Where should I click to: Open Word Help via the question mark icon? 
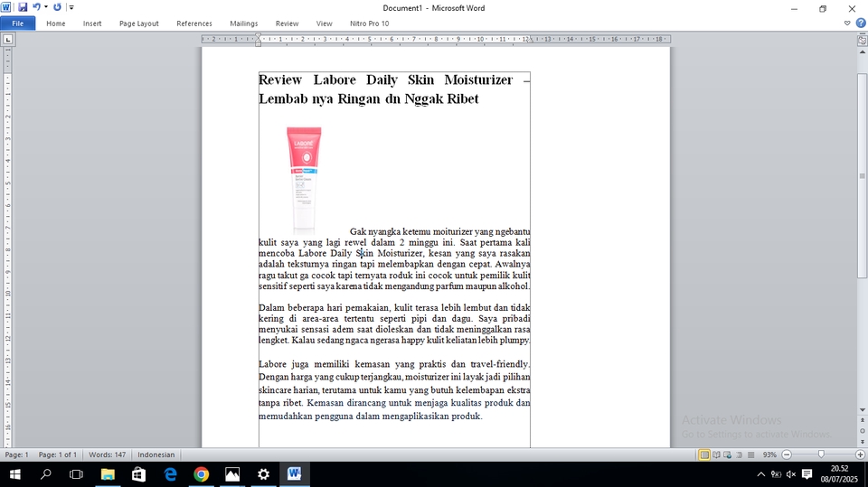point(860,23)
